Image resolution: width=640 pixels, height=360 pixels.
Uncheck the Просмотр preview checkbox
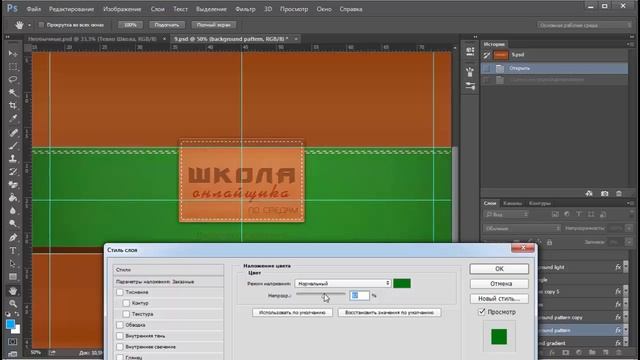coord(482,312)
